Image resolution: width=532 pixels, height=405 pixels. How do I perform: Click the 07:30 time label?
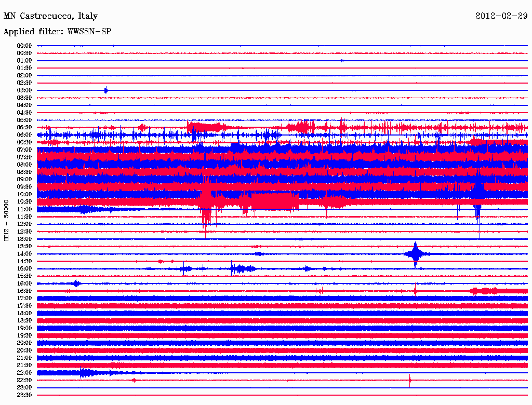[24, 157]
